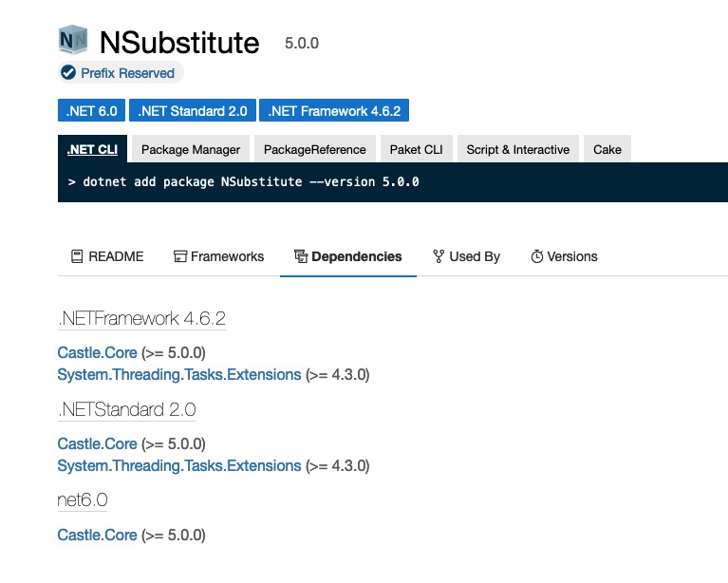The height and width of the screenshot is (583, 728).
Task: Open the PackageReference tab
Action: [315, 149]
